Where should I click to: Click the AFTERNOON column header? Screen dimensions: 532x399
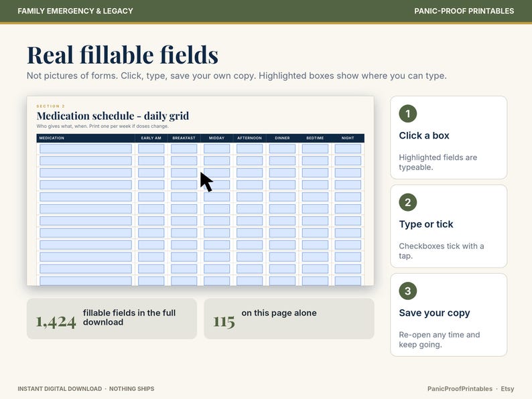[x=249, y=138]
